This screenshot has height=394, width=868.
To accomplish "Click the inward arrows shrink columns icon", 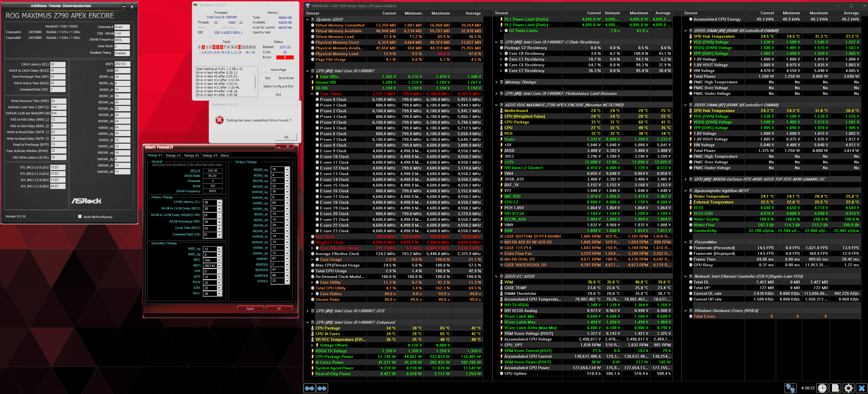I will click(322, 388).
